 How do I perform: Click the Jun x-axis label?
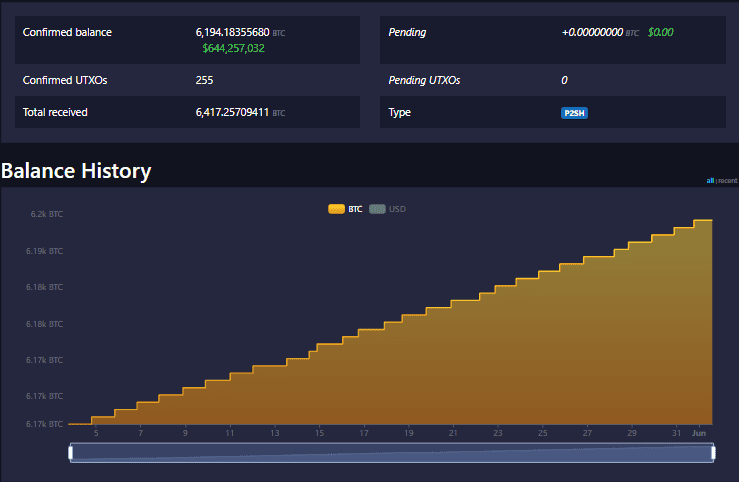point(698,433)
